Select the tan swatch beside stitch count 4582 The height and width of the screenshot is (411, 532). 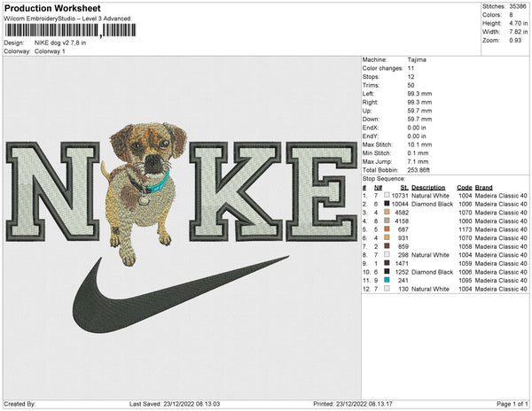387,213
